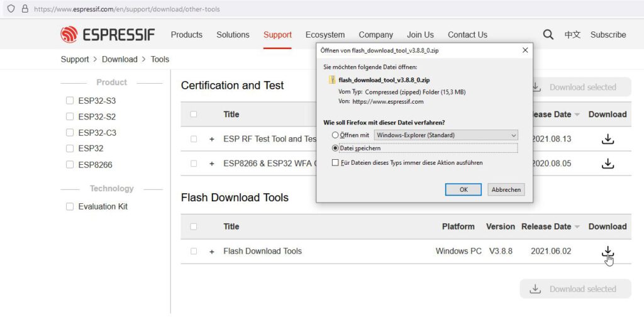644x324 pixels.
Task: Click the 'Version' column header
Action: pyautogui.click(x=500, y=226)
